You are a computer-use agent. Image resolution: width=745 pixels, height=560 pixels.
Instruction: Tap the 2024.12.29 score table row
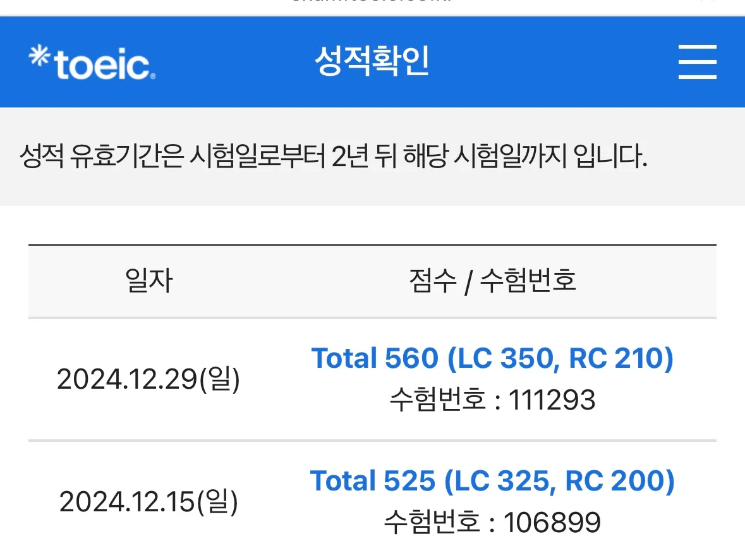tap(373, 379)
